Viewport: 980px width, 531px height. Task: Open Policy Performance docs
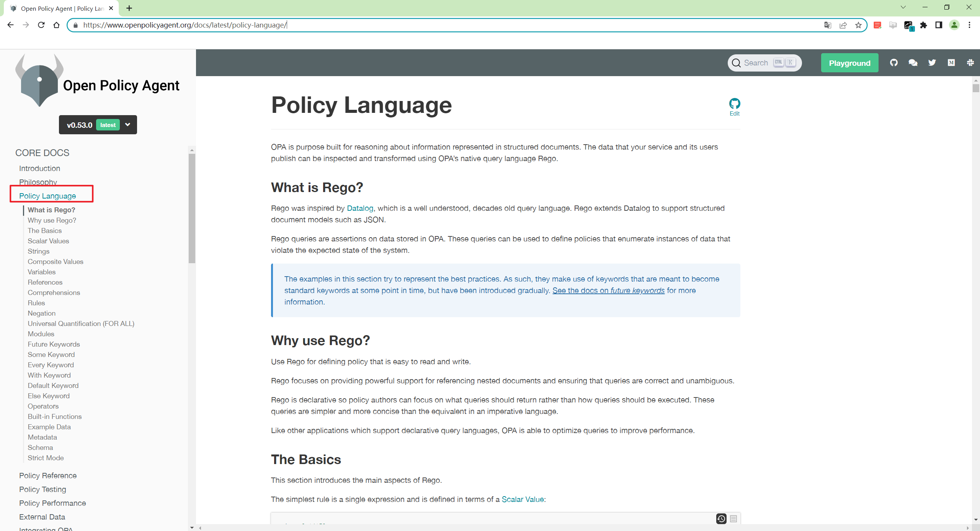(52, 503)
